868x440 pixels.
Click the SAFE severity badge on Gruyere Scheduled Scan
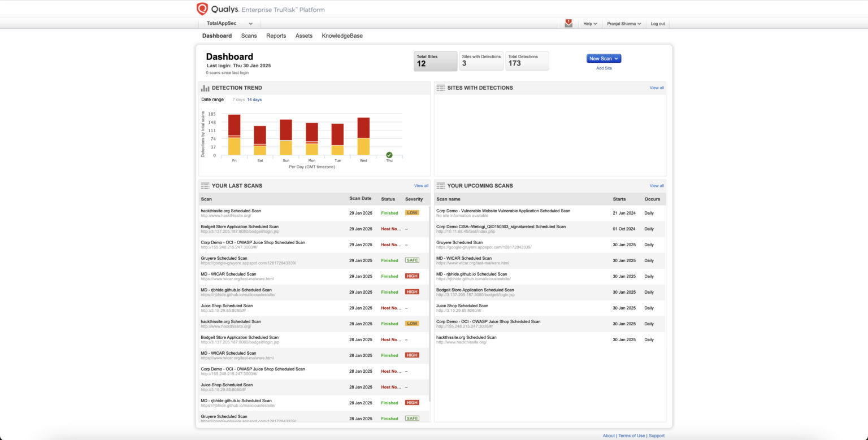pyautogui.click(x=412, y=260)
